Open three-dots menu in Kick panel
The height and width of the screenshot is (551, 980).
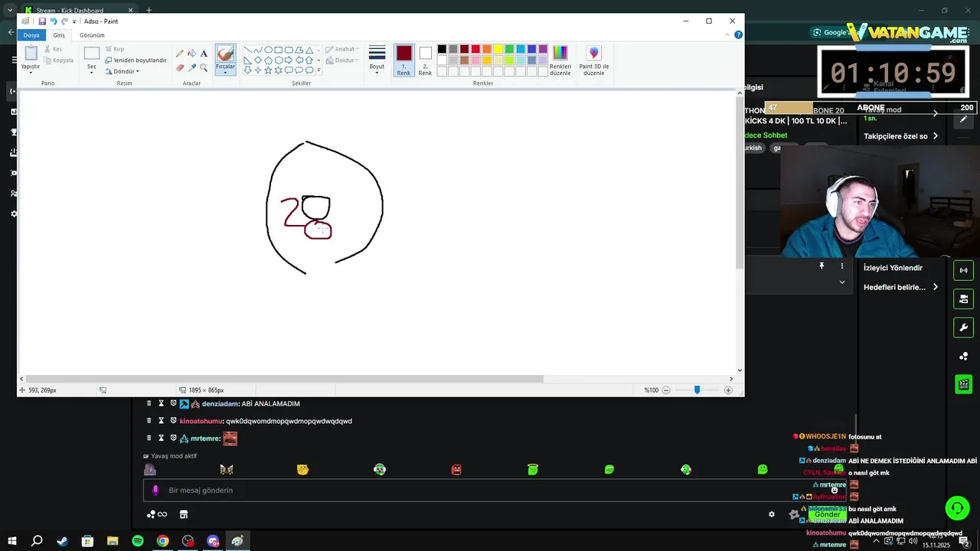click(842, 266)
